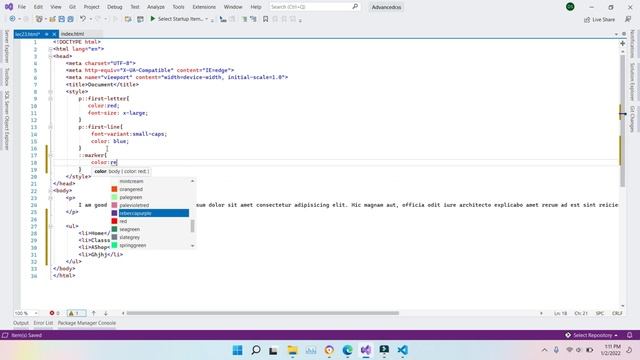The height and width of the screenshot is (360, 640).
Task: Collapse the body element on line 22
Action: tap(51, 191)
